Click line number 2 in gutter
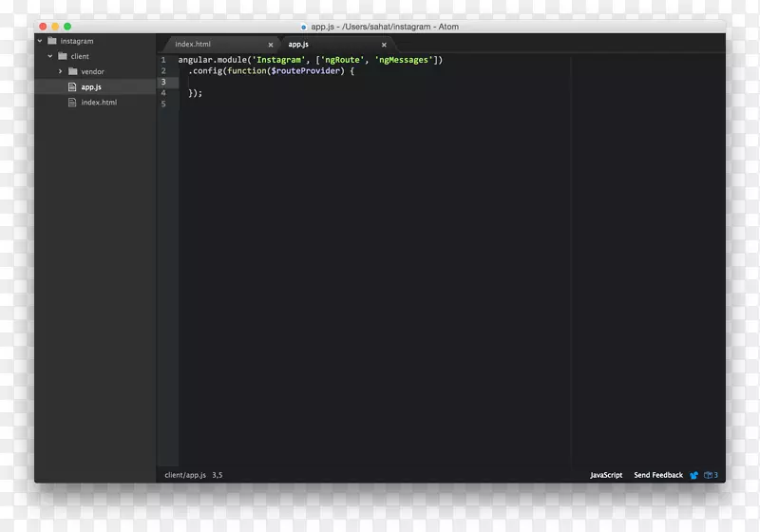The height and width of the screenshot is (532, 760). (163, 70)
